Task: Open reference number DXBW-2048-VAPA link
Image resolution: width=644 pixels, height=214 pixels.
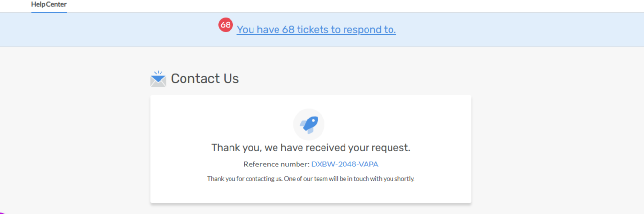Action: 345,164
